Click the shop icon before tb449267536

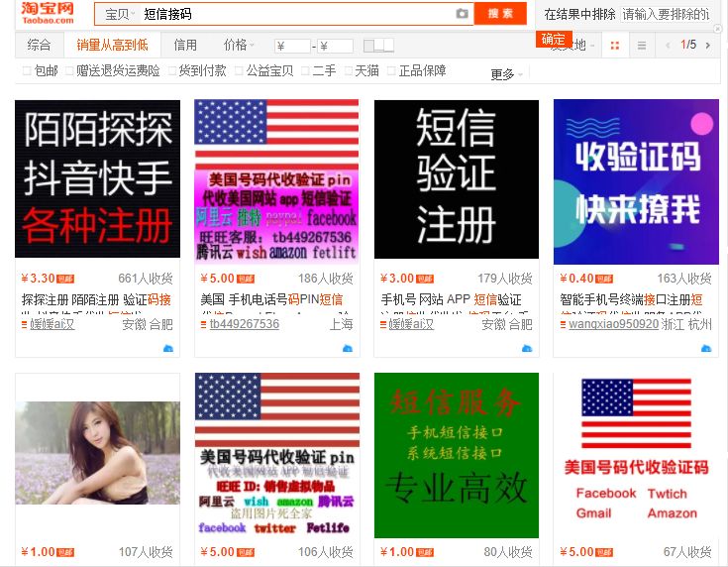[x=203, y=324]
